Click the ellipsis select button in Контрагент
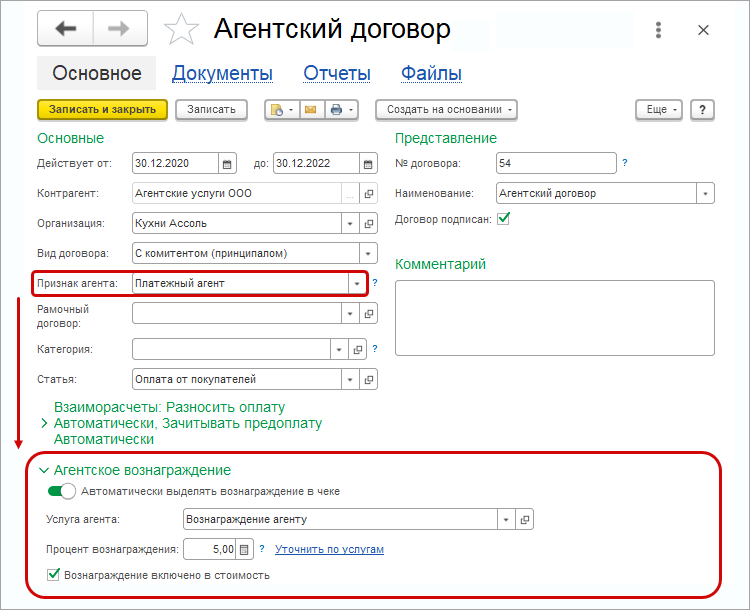The image size is (750, 610). coord(350,194)
